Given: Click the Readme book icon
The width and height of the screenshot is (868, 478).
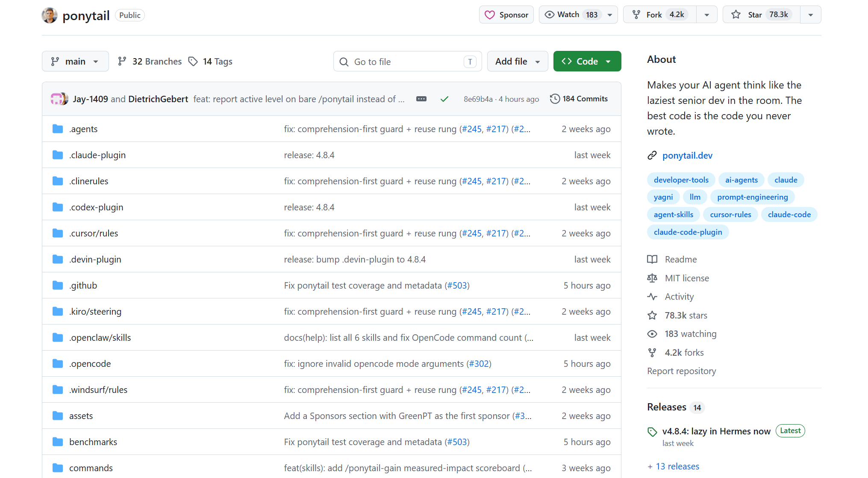Looking at the screenshot, I should point(652,259).
